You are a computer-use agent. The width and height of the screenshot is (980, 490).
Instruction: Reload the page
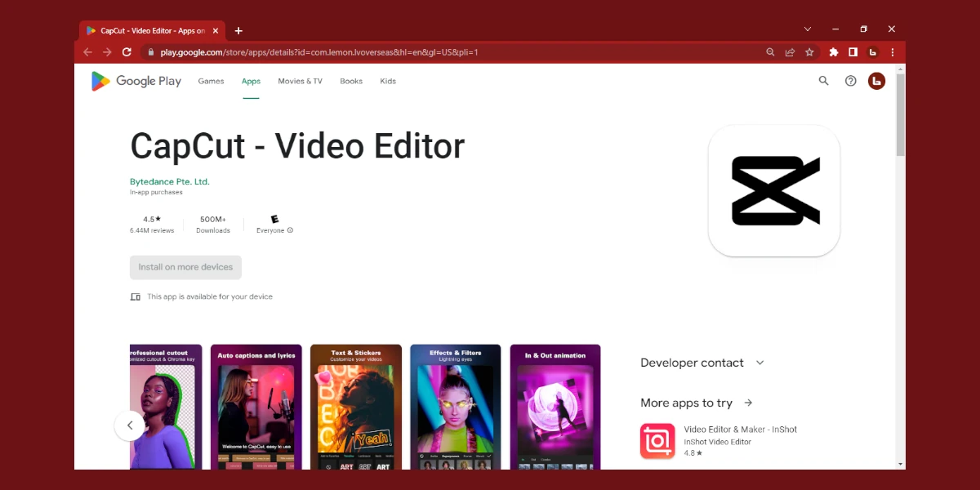click(x=127, y=52)
